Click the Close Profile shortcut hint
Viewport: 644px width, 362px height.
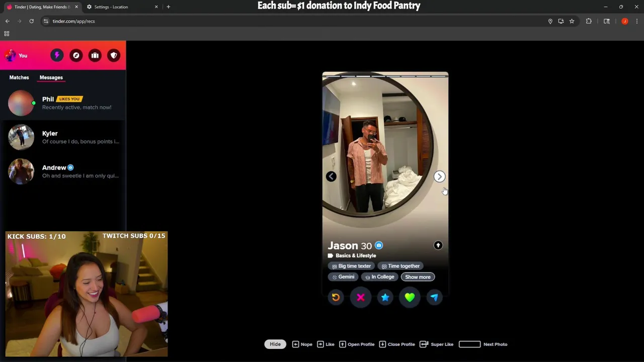pos(397,344)
